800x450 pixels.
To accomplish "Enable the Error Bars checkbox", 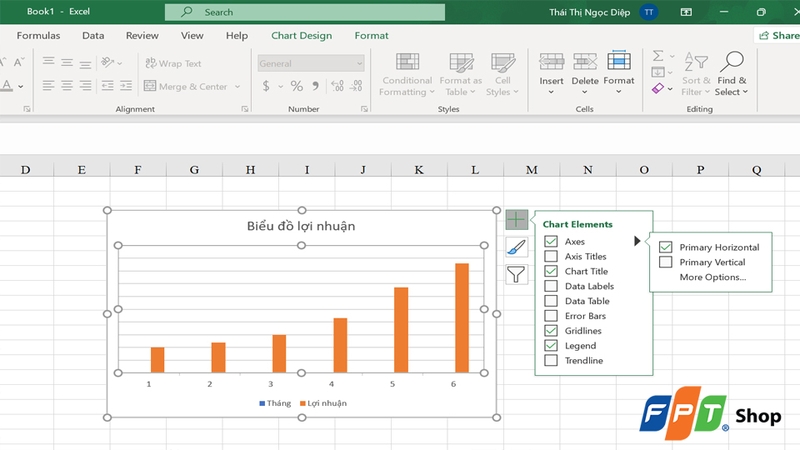I will [551, 315].
